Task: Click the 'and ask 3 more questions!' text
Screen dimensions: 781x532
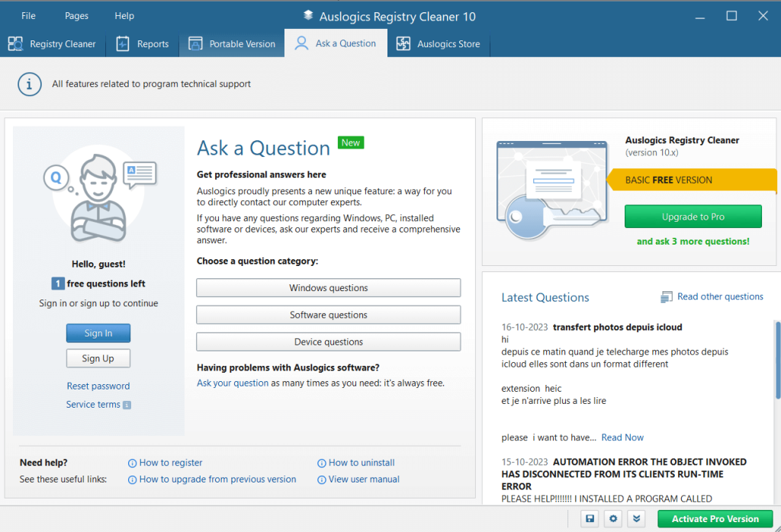Action: click(693, 242)
